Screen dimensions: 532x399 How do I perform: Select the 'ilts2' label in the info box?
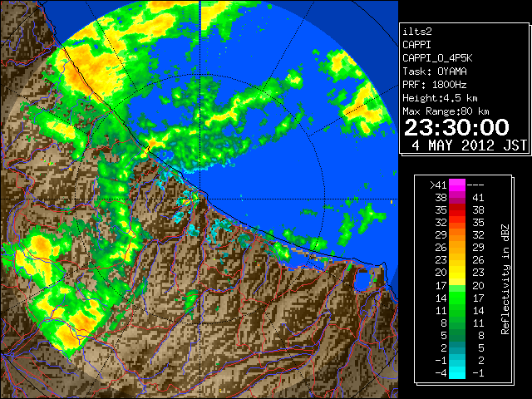point(417,32)
